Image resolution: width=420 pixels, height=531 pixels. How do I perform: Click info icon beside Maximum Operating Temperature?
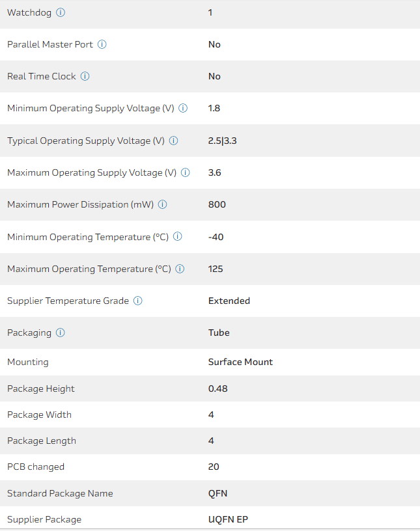(x=180, y=269)
